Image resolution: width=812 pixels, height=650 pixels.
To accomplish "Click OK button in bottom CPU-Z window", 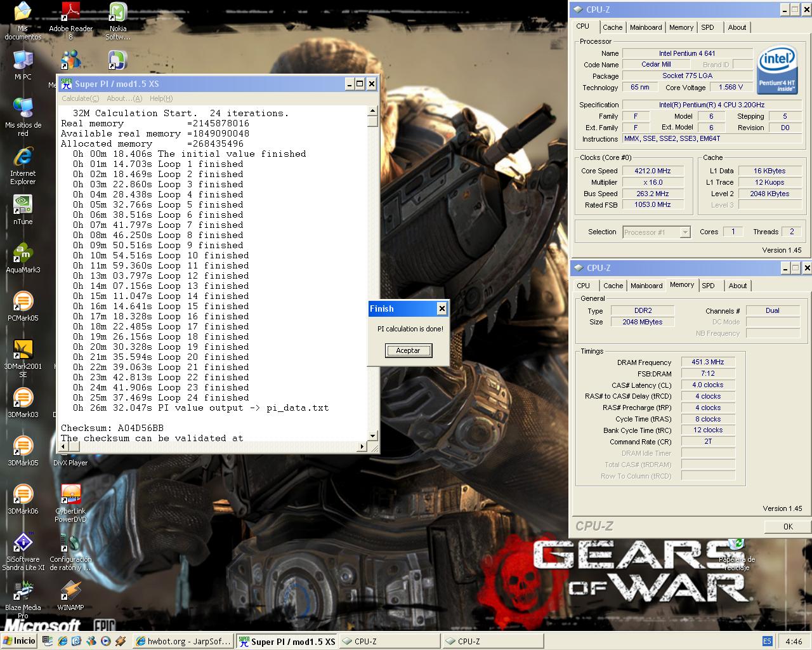I will [788, 526].
